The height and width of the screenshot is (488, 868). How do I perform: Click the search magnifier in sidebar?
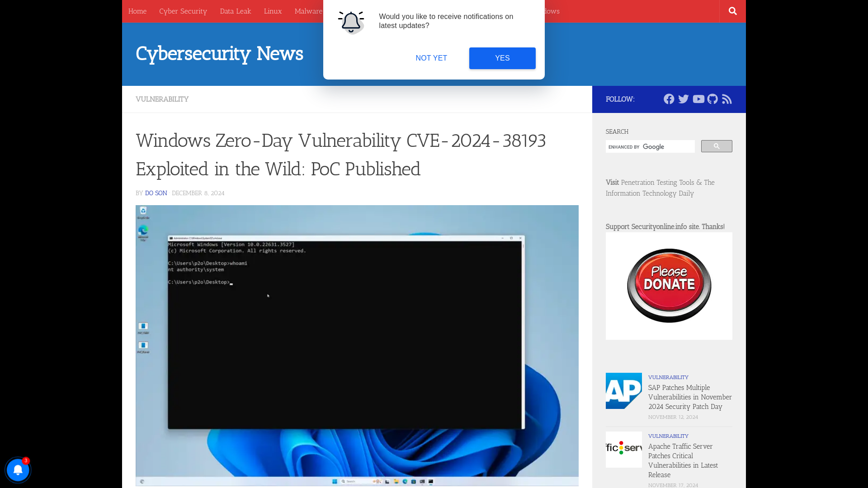pyautogui.click(x=717, y=146)
